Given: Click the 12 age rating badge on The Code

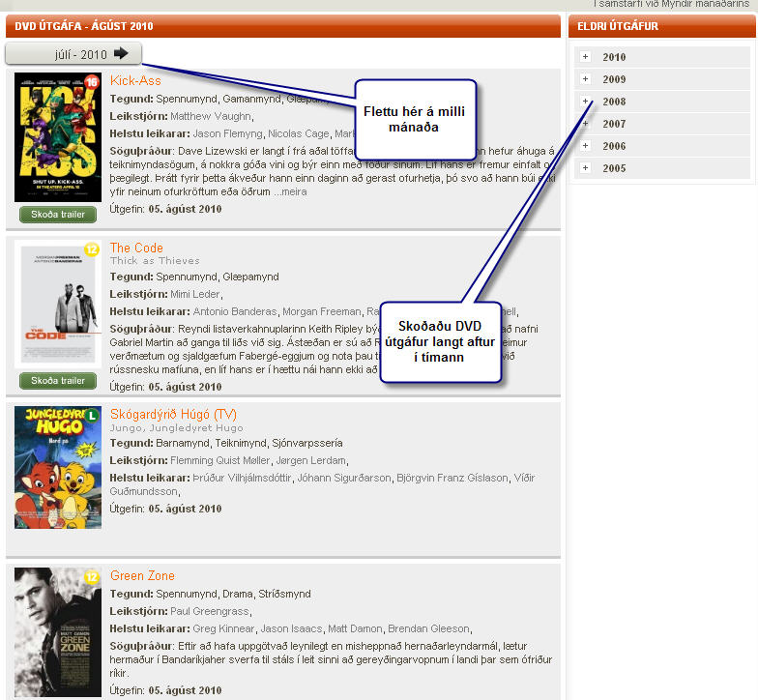Looking at the screenshot, I should point(92,249).
